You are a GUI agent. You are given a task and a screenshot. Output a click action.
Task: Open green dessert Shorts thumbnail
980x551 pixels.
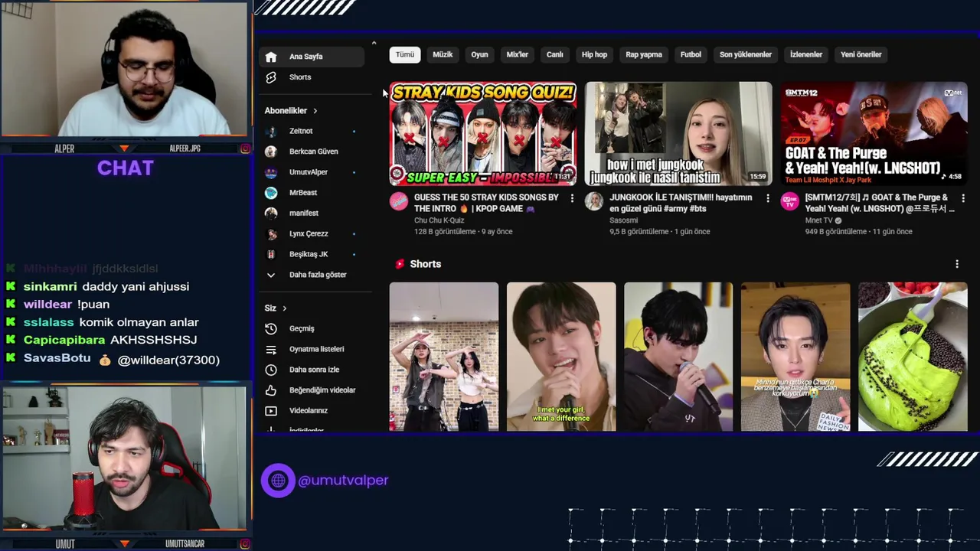tap(913, 357)
